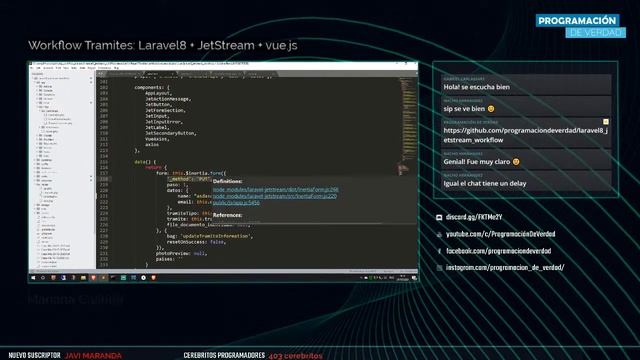Image resolution: width=640 pixels, height=360 pixels.
Task: Open the Preferences menu
Action: point(104,68)
